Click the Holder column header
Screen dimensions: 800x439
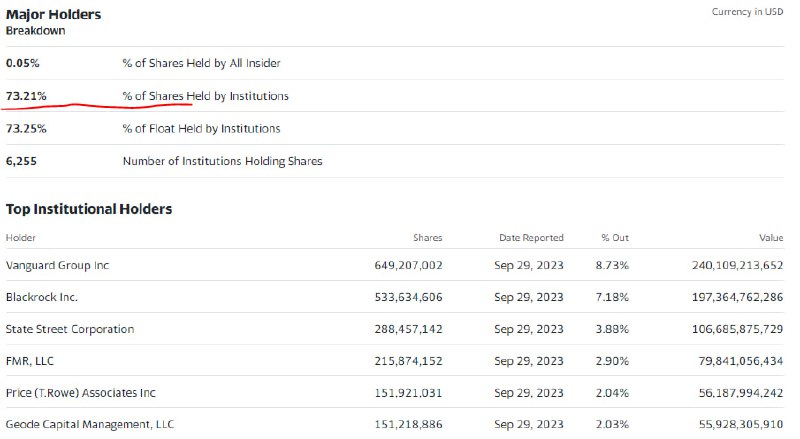21,238
